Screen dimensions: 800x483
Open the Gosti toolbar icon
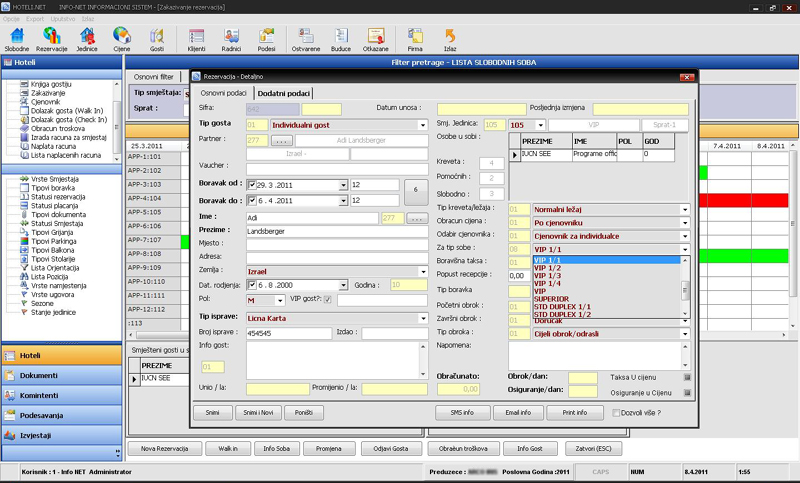pyautogui.click(x=157, y=39)
